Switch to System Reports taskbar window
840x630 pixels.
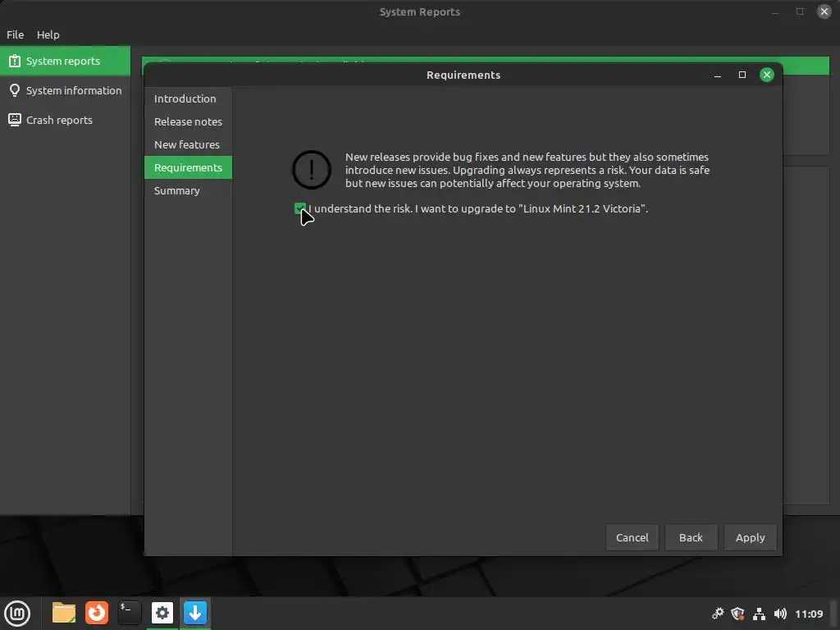coord(162,613)
